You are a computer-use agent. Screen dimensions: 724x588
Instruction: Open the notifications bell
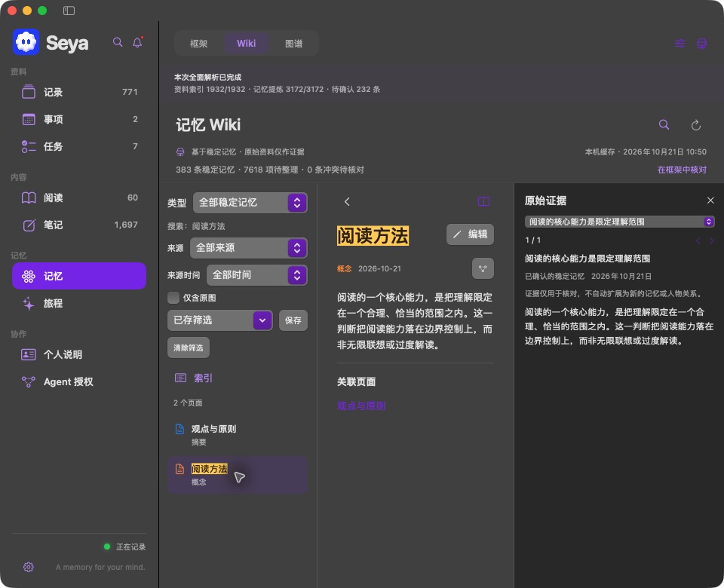[x=137, y=42]
